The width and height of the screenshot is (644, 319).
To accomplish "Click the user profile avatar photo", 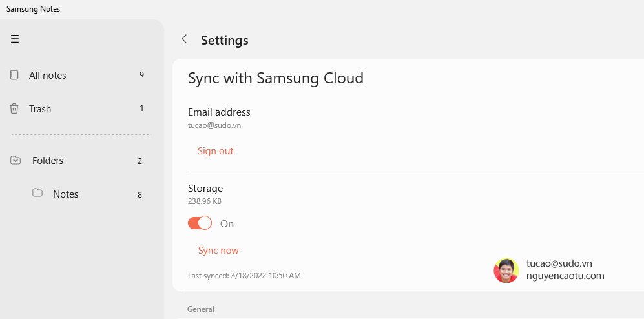I will pyautogui.click(x=506, y=271).
